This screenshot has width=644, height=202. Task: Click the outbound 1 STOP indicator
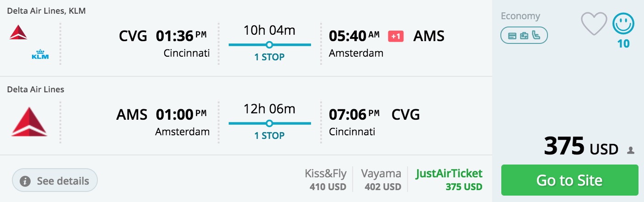point(269,57)
